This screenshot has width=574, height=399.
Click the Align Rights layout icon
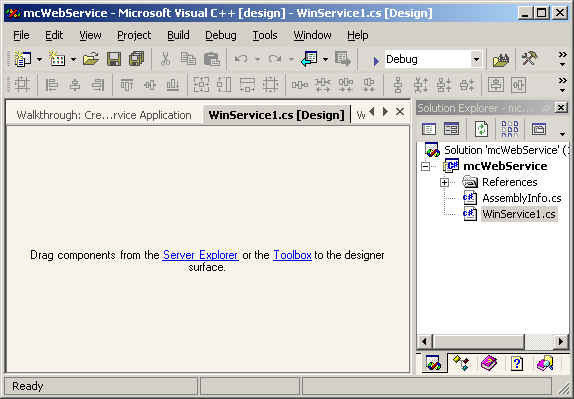click(98, 85)
